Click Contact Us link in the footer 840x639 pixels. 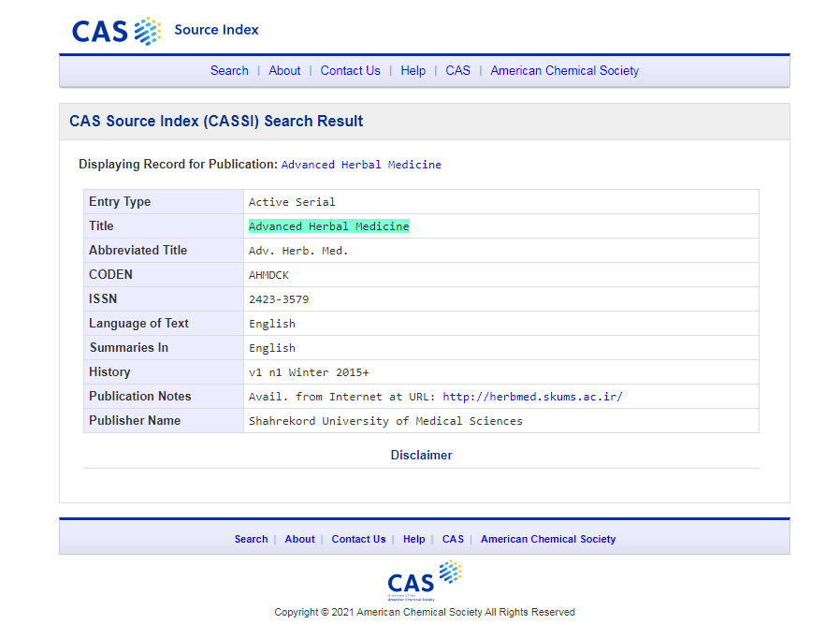[358, 539]
